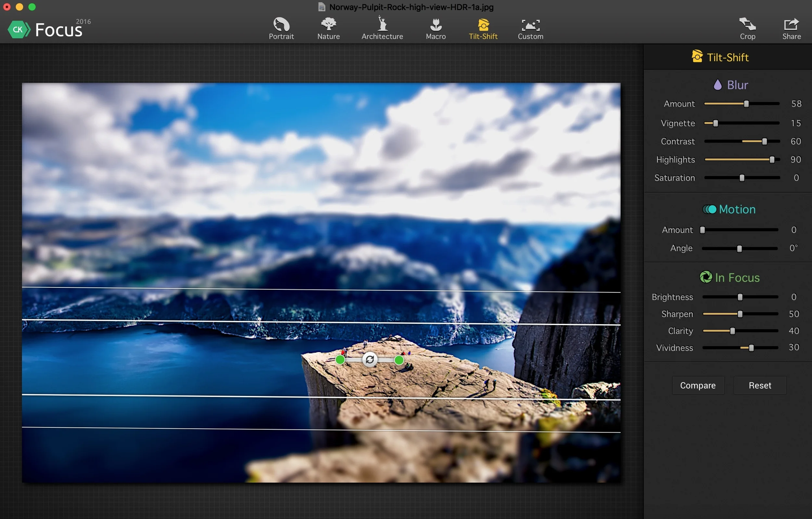Select the Portrait mode icon
Viewport: 812px width, 519px height.
coord(281,24)
